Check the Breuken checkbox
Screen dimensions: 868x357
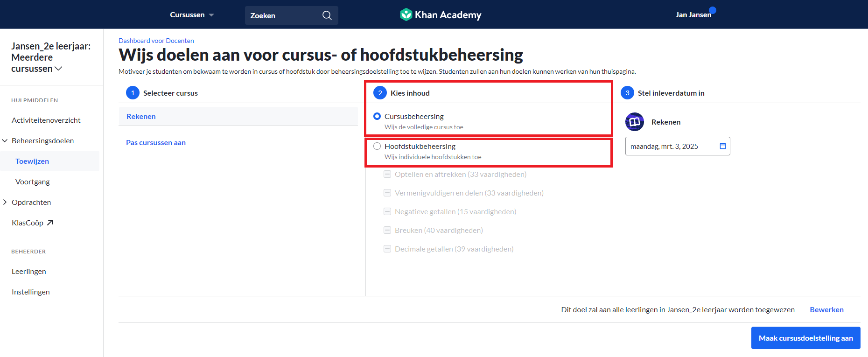pyautogui.click(x=387, y=230)
